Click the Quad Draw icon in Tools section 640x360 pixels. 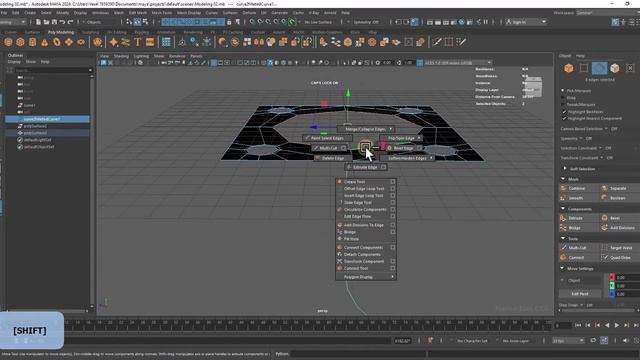click(x=604, y=258)
